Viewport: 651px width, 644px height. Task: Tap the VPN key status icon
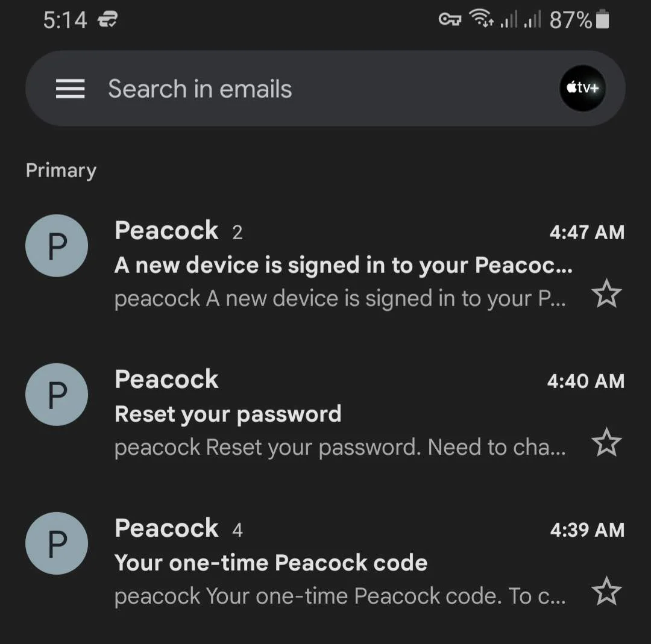(x=450, y=19)
